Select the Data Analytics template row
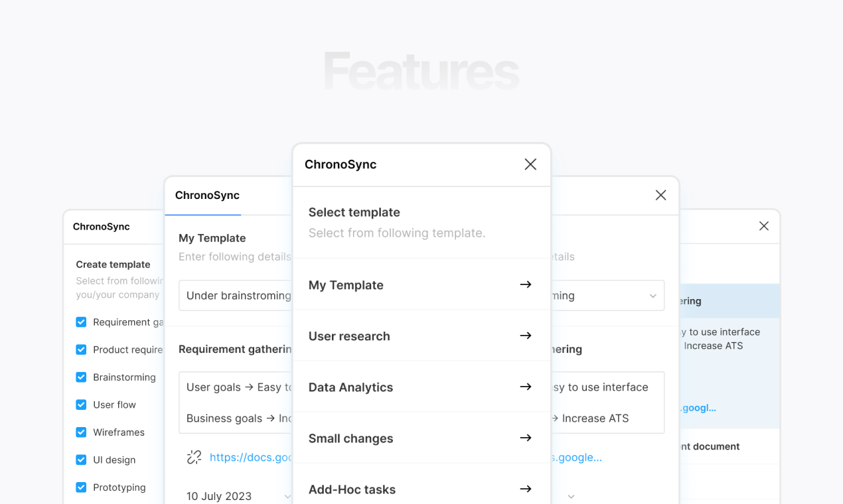843x504 pixels. 421,387
